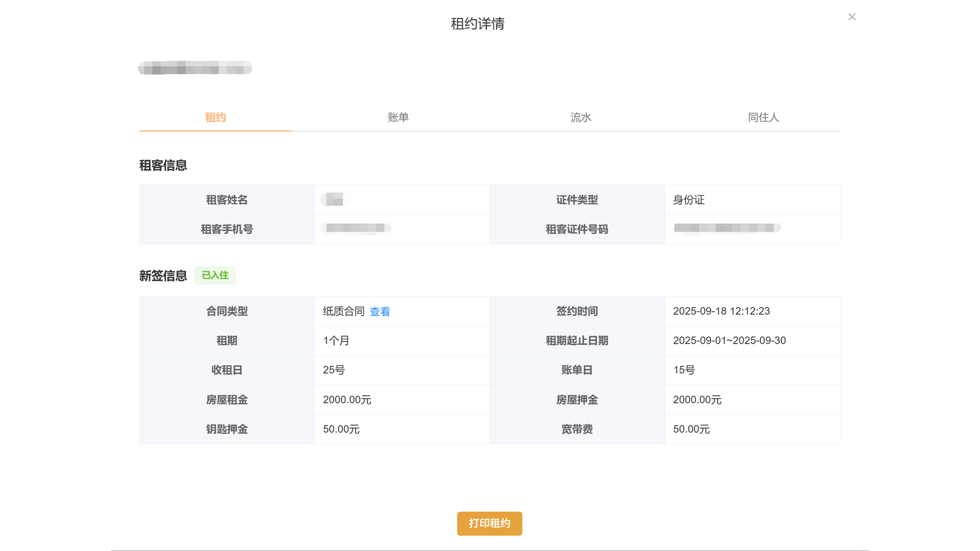Open the 流水 tab
Screen dimensions: 980x551
coord(580,117)
